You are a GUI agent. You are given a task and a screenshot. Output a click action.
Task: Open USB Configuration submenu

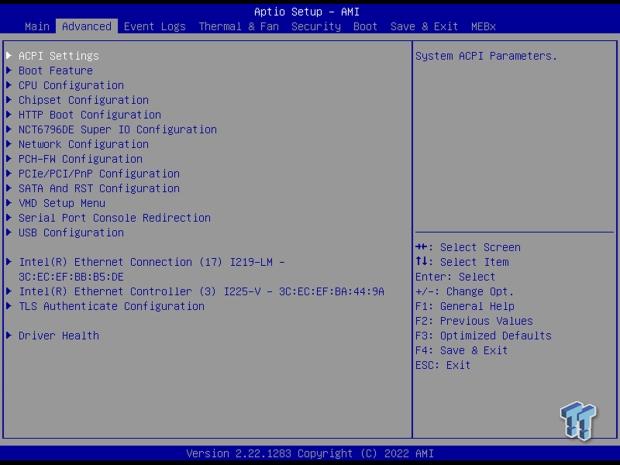[x=71, y=232]
